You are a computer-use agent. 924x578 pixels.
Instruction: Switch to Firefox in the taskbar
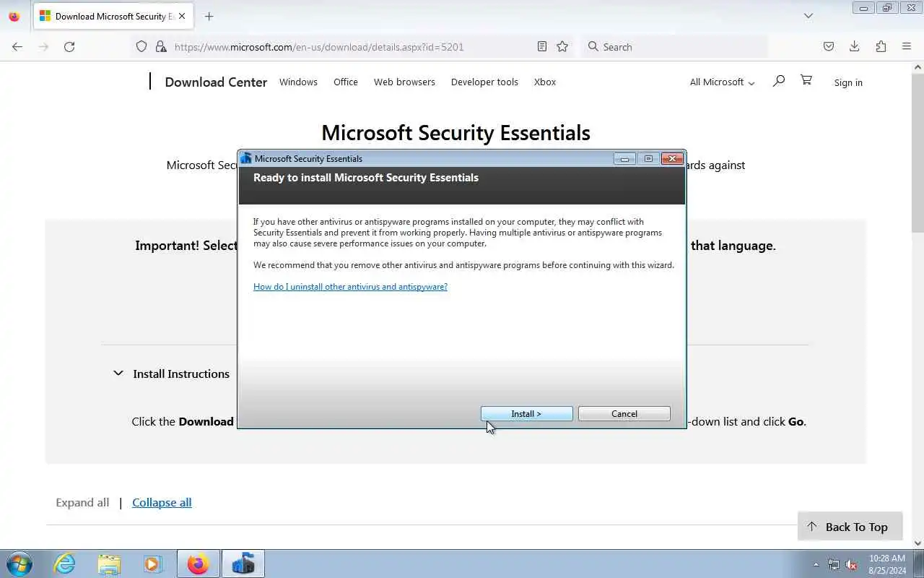coord(198,564)
